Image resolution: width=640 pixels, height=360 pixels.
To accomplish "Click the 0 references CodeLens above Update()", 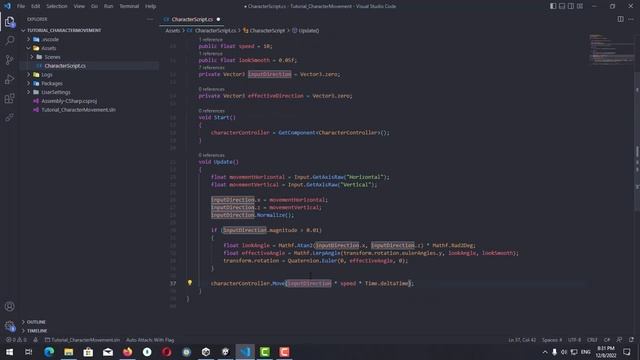I will [x=211, y=155].
